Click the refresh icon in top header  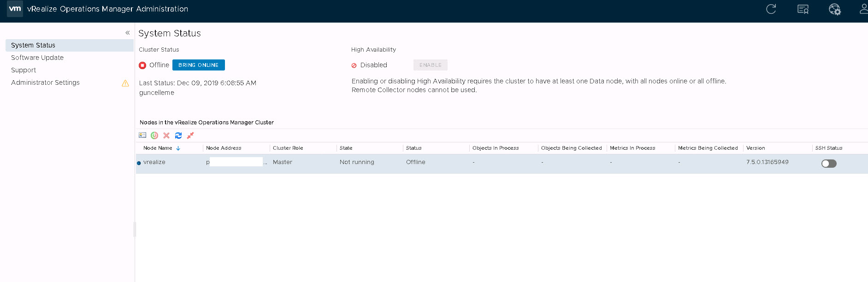771,9
